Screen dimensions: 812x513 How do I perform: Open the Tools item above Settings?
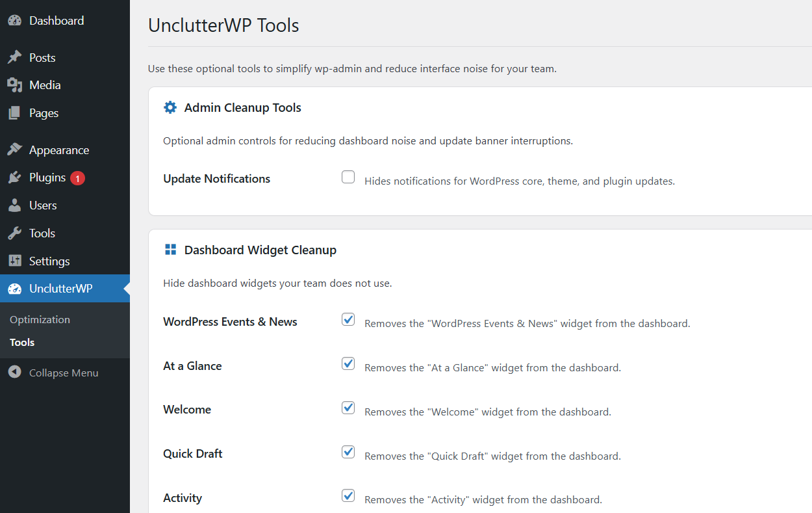coord(65,233)
